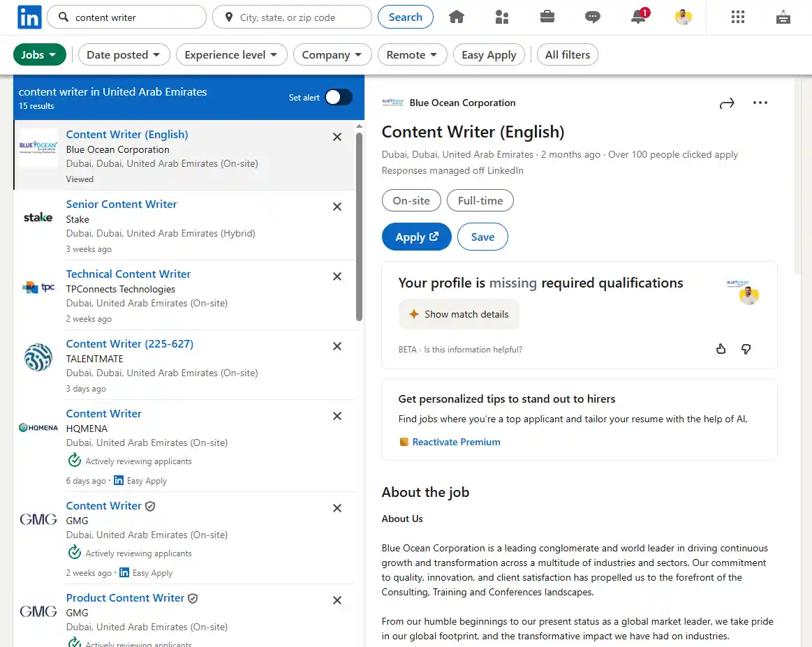
Task: Open the Jobs briefcase icon
Action: (547, 17)
